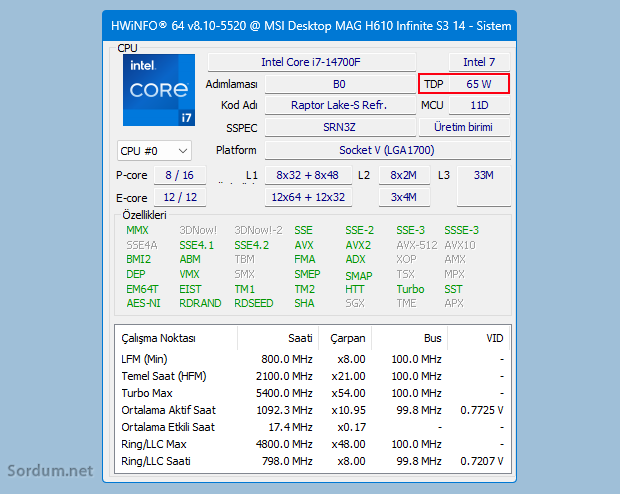The width and height of the screenshot is (620, 494).
Task: Click the AES-NI feature label
Action: tap(143, 303)
